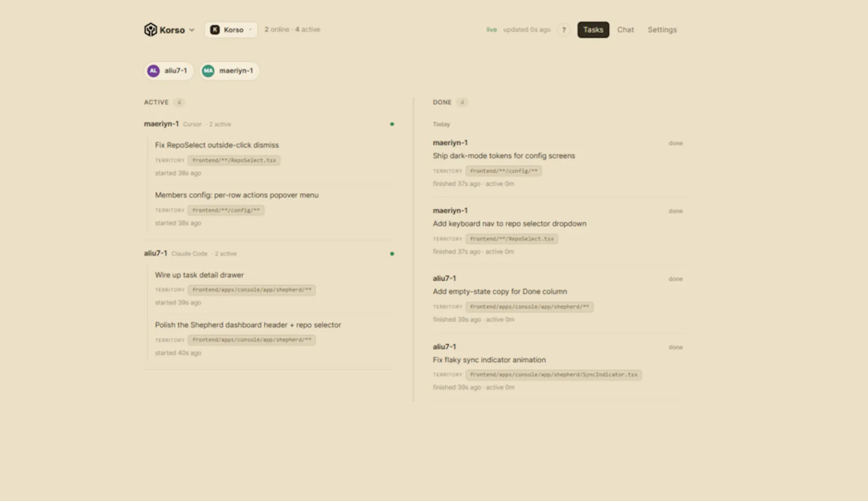Open done task Ship dark-mode tokens for config screens
This screenshot has width=868, height=501.
tap(503, 156)
